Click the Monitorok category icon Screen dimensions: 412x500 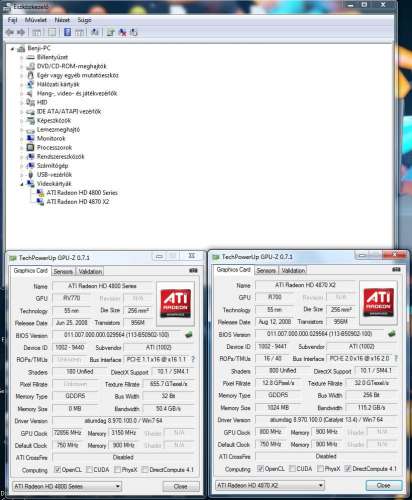click(x=30, y=138)
